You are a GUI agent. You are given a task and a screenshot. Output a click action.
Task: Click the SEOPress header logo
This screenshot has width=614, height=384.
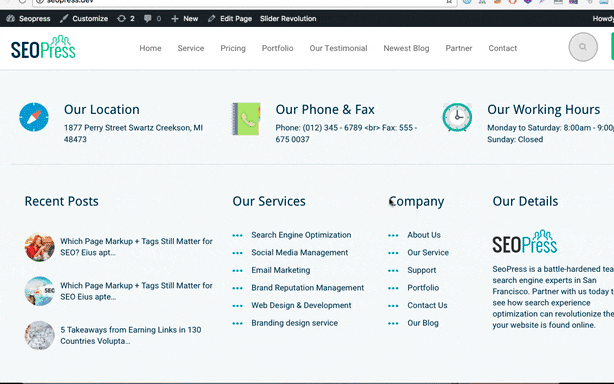pos(43,47)
